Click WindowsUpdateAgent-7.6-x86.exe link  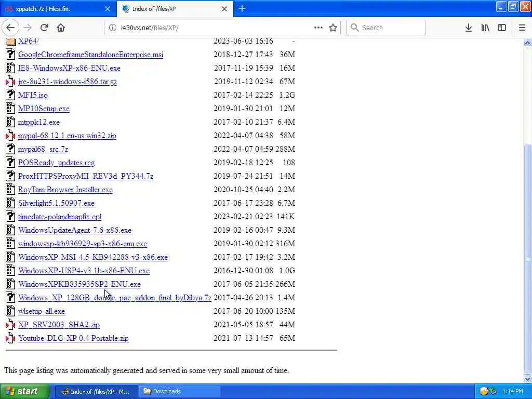(75, 230)
